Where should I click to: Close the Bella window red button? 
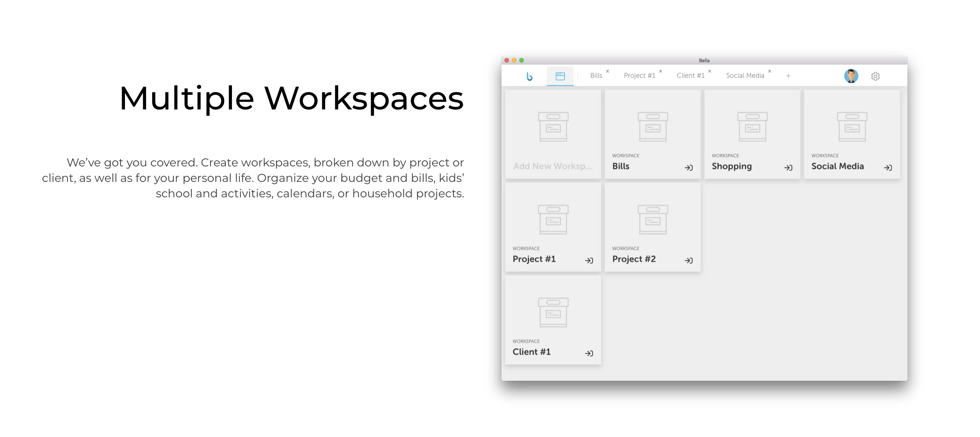[x=507, y=60]
